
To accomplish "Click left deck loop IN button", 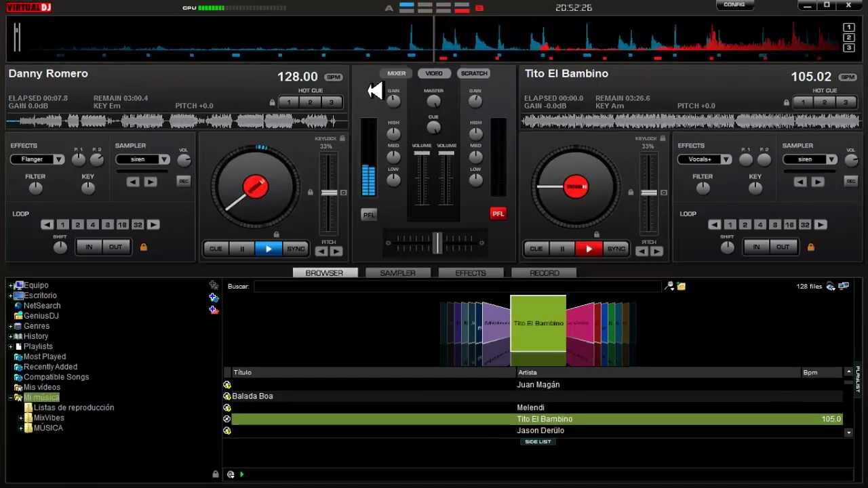I will (89, 247).
